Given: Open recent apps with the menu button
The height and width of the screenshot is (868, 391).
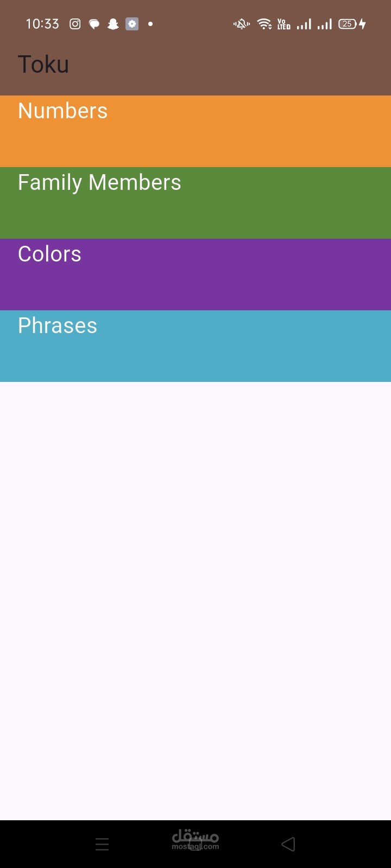Looking at the screenshot, I should coord(102,844).
